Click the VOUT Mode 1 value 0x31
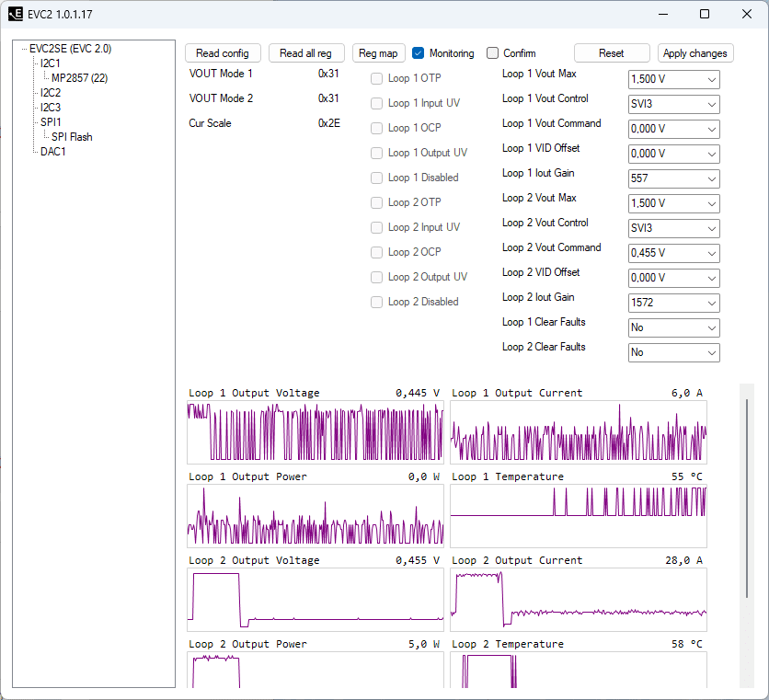 click(x=328, y=74)
